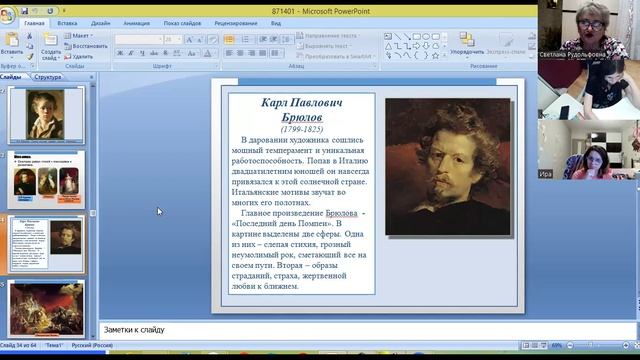This screenshot has width=640, height=360.
Task: Open the line spacing dropdown
Action: click(x=287, y=40)
